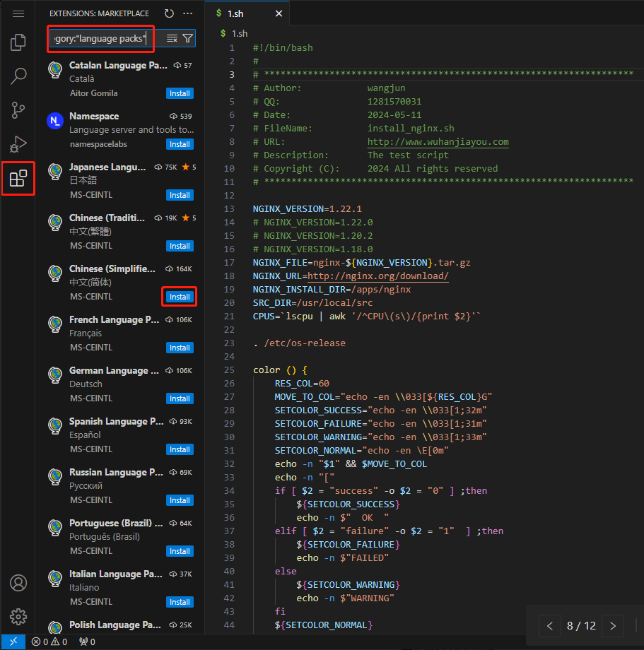The height and width of the screenshot is (650, 644).
Task: Open errors and warnings problems indicator
Action: pos(49,642)
